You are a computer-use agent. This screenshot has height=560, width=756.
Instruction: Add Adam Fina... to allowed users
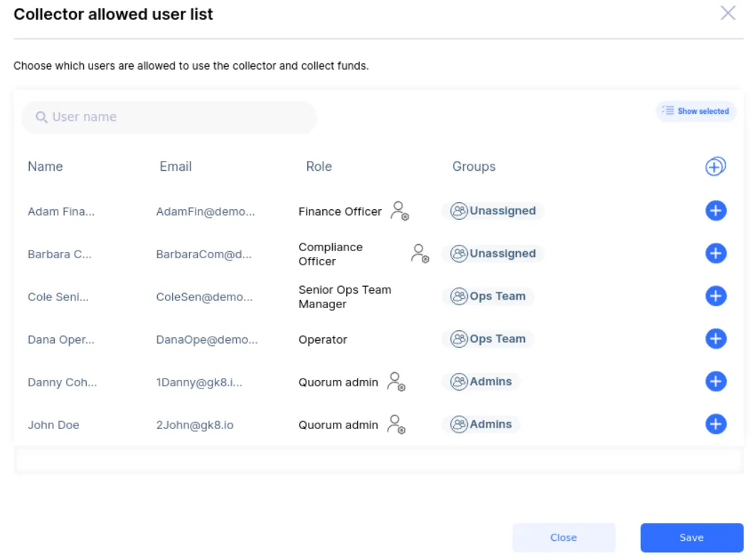coord(715,211)
